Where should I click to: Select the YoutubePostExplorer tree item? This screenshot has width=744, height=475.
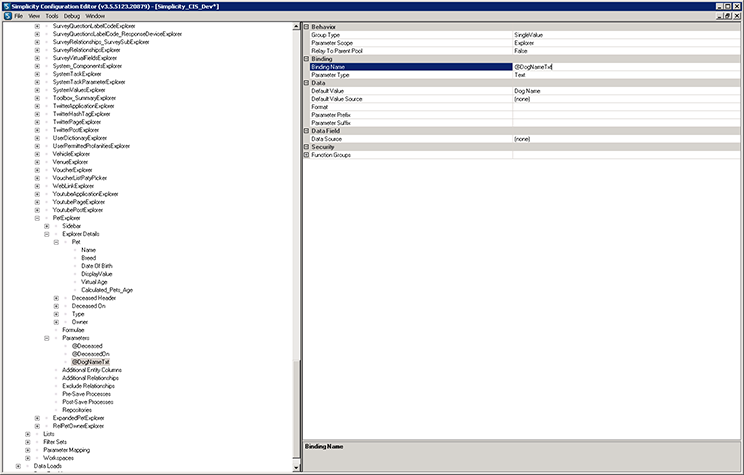click(78, 210)
